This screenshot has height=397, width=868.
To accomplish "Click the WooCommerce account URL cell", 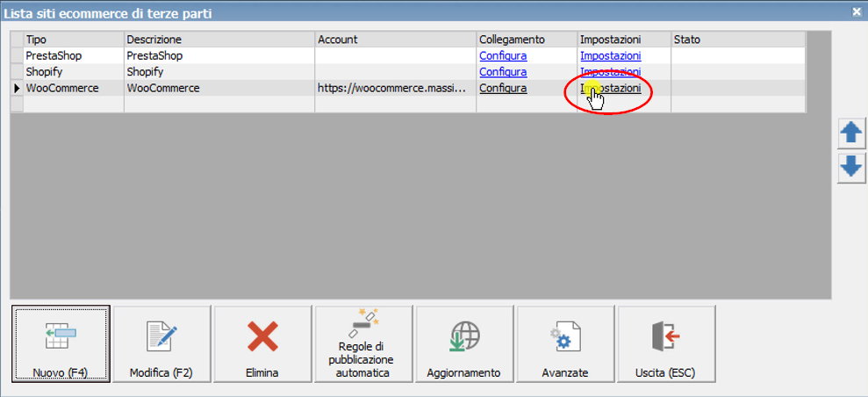I will (x=396, y=88).
